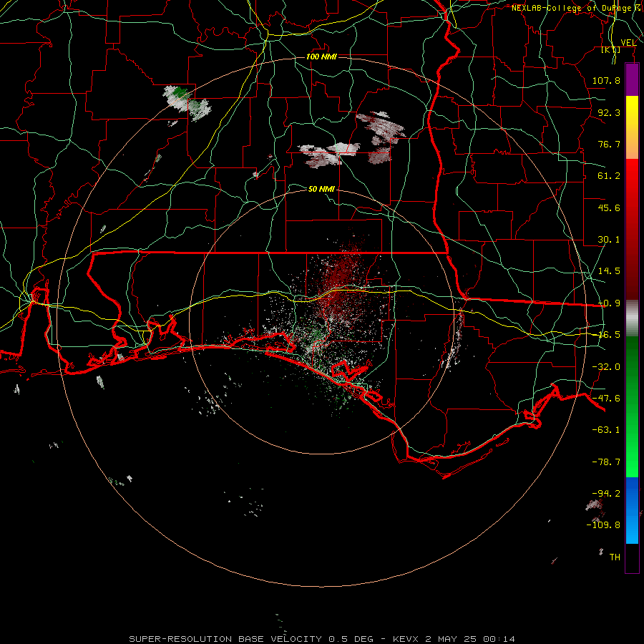Click the purple segment of the color bar
Image resolution: width=644 pixels, height=644 pixels.
click(x=632, y=79)
